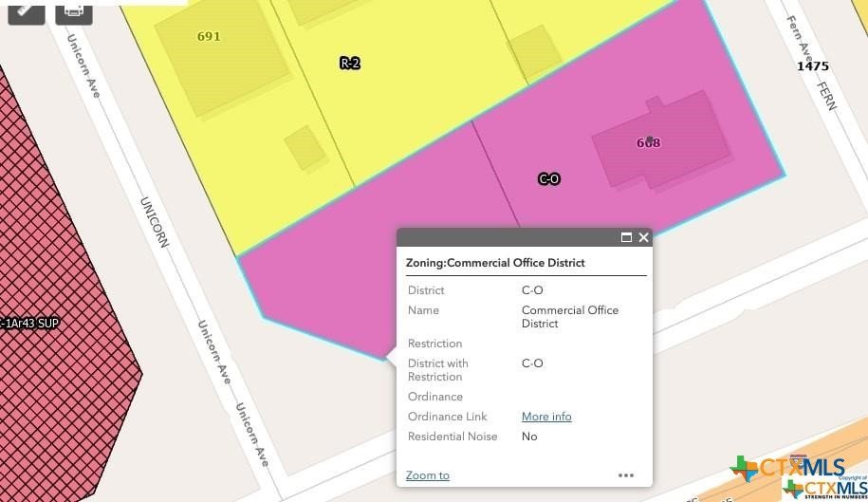Open the measurement ruler tool
This screenshot has width=868, height=502.
coord(26,9)
